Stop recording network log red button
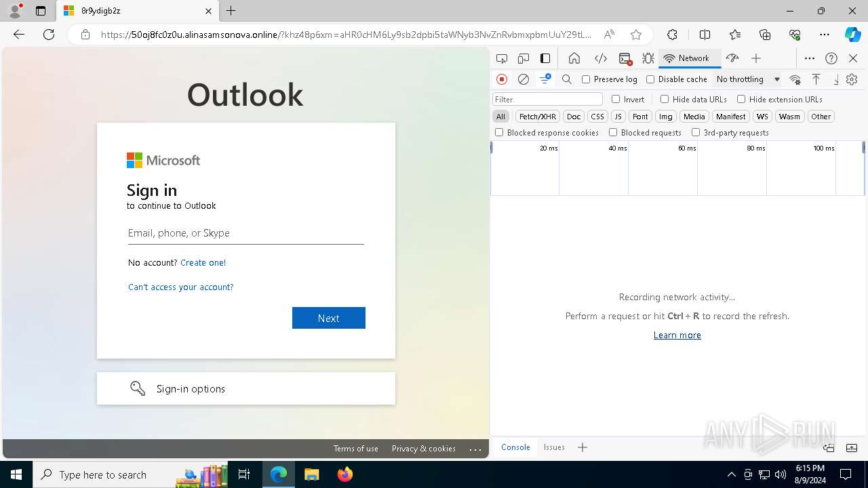Image resolution: width=868 pixels, height=488 pixels. point(502,79)
